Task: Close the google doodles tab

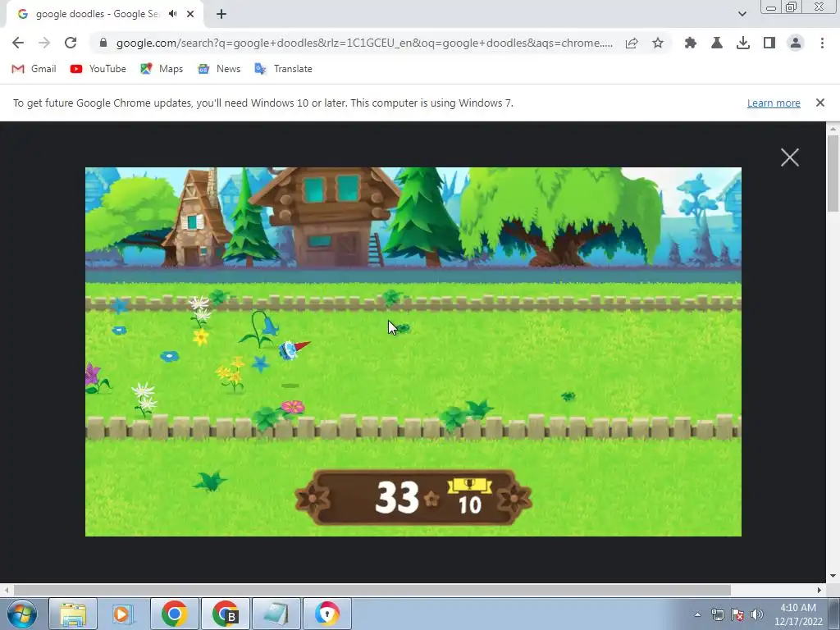Action: pos(190,14)
